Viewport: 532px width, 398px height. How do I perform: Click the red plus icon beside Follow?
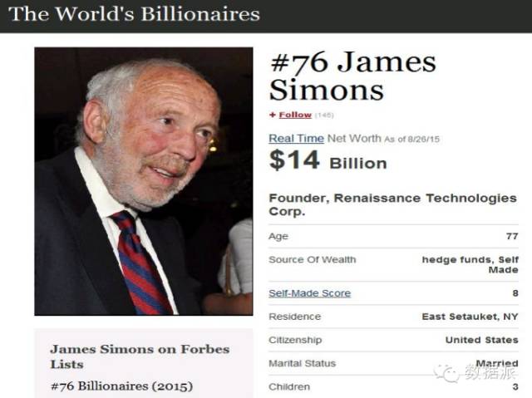(x=272, y=115)
